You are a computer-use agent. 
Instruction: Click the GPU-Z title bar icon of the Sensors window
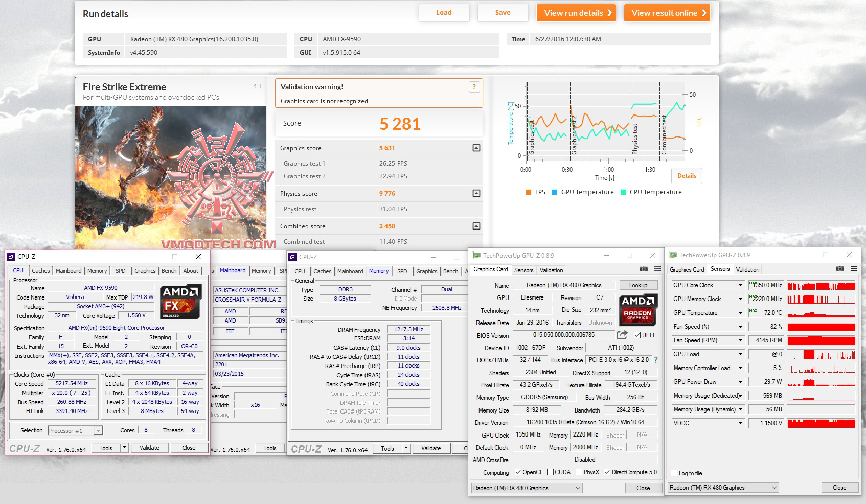click(x=673, y=255)
